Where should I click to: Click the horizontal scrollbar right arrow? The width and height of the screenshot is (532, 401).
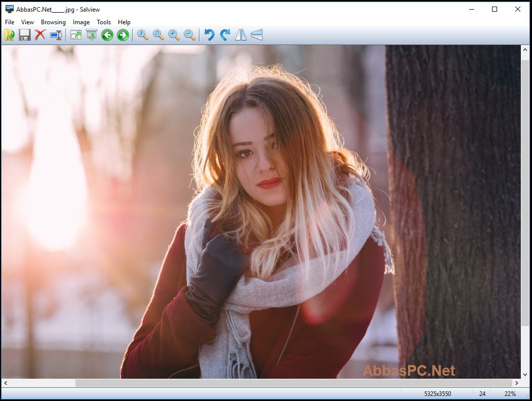pos(516,383)
